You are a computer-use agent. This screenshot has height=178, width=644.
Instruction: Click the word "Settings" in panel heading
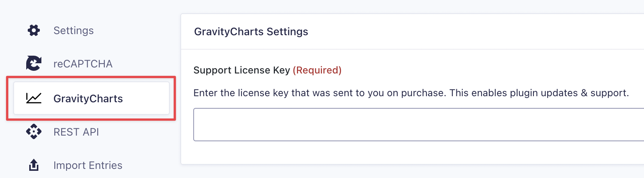tap(287, 31)
